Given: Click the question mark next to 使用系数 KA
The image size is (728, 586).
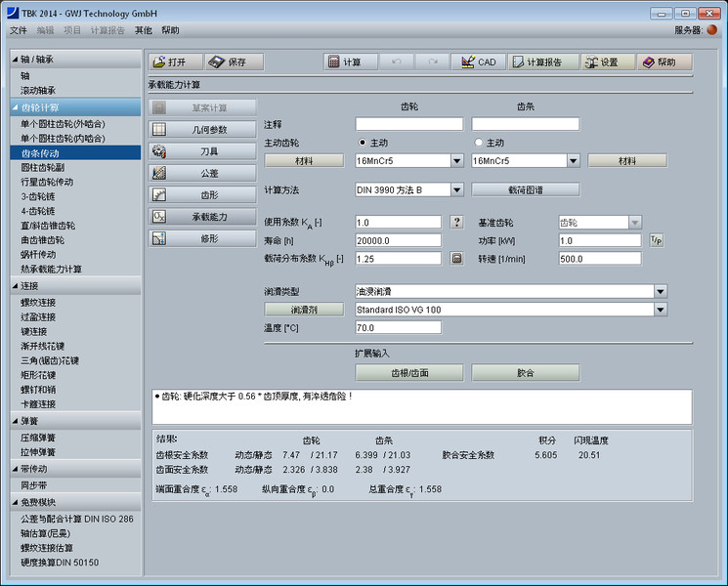Looking at the screenshot, I should tap(456, 222).
